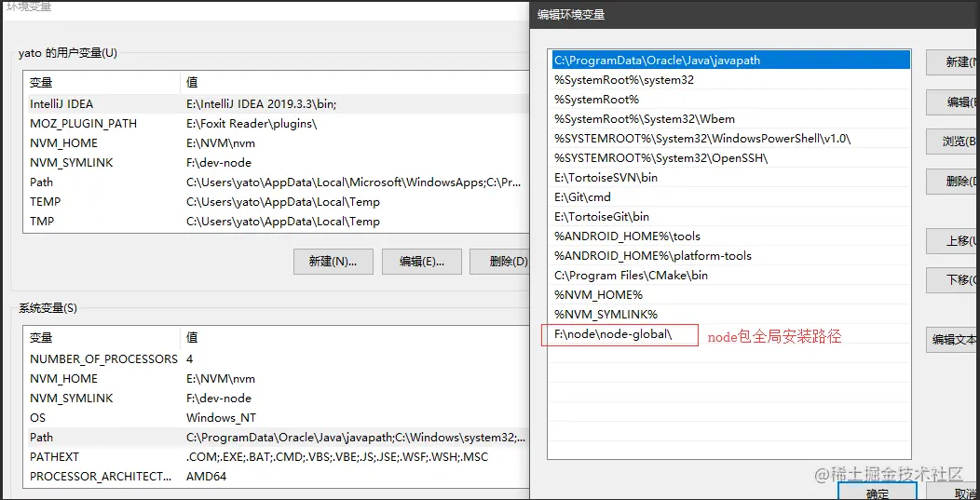Click the 删除(D) button under user variables
Viewport: 980px width, 500px height.
point(500,262)
